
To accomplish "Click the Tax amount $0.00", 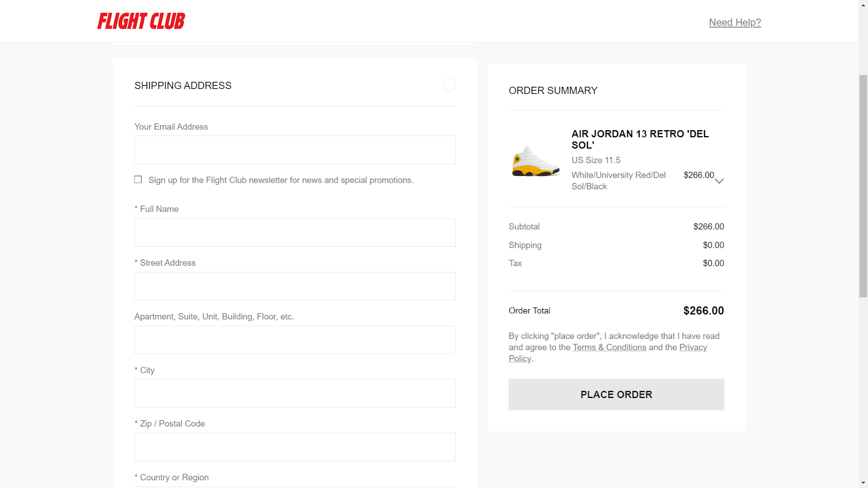I will [713, 263].
